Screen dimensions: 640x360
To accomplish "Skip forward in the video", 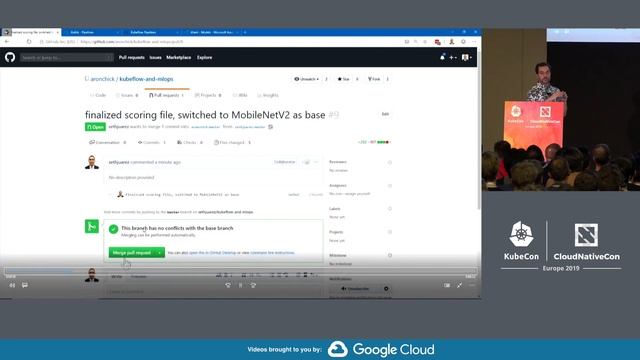I will point(253,285).
